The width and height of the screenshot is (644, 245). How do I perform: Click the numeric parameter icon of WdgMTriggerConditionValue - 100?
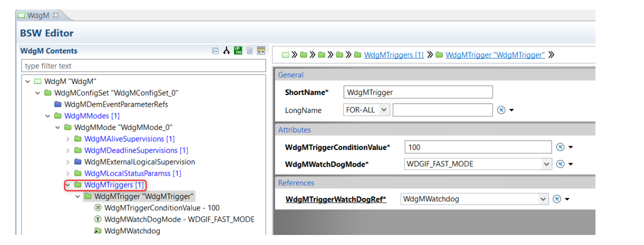pyautogui.click(x=98, y=208)
